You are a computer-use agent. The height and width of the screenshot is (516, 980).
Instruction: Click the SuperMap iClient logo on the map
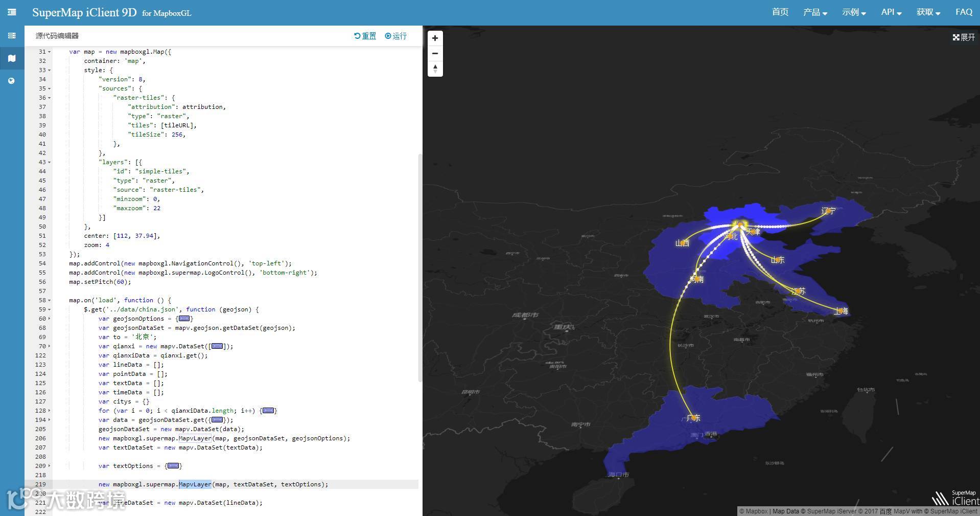click(955, 498)
